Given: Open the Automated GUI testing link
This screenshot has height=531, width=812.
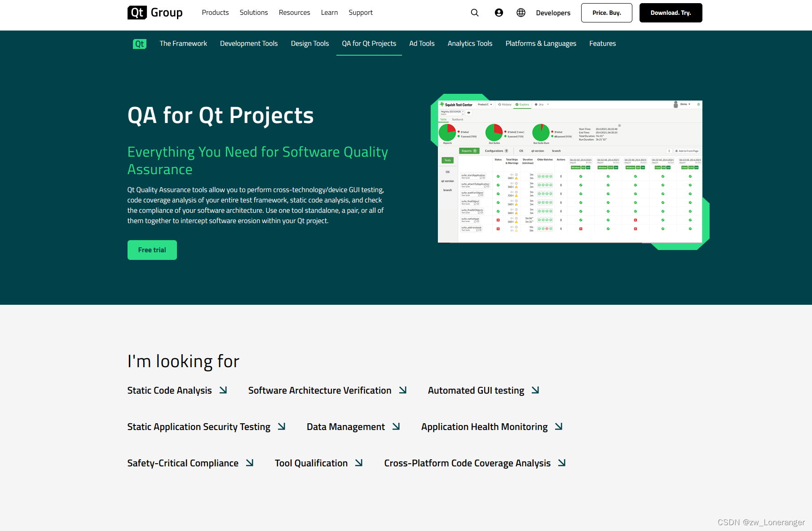Looking at the screenshot, I should click(476, 391).
